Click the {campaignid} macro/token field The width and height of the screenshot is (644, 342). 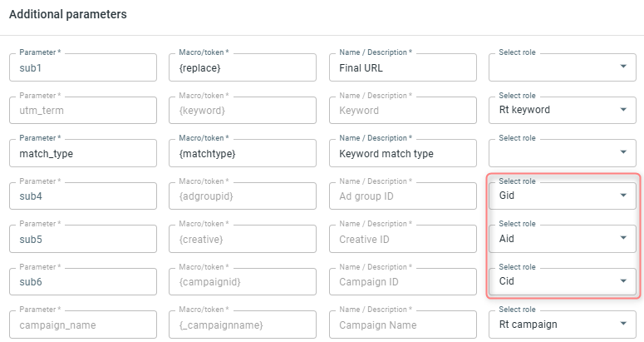tap(243, 282)
